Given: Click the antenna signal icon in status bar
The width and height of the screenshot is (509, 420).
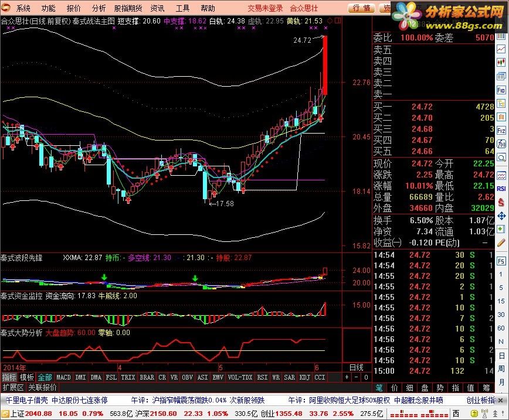Looking at the screenshot, I should [x=485, y=414].
